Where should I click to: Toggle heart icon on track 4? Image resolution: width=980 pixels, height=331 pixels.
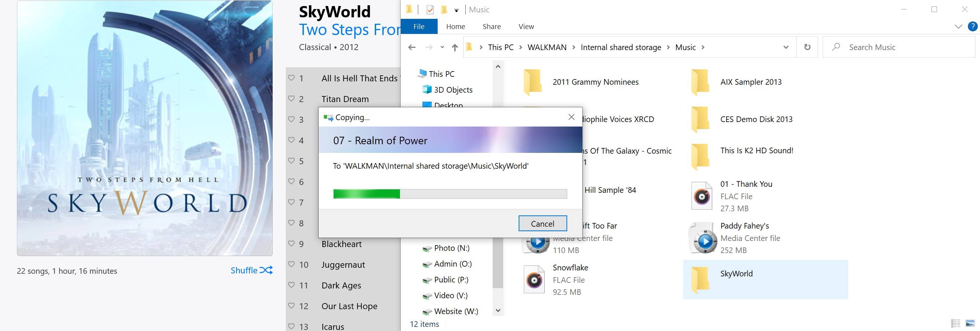(x=291, y=140)
